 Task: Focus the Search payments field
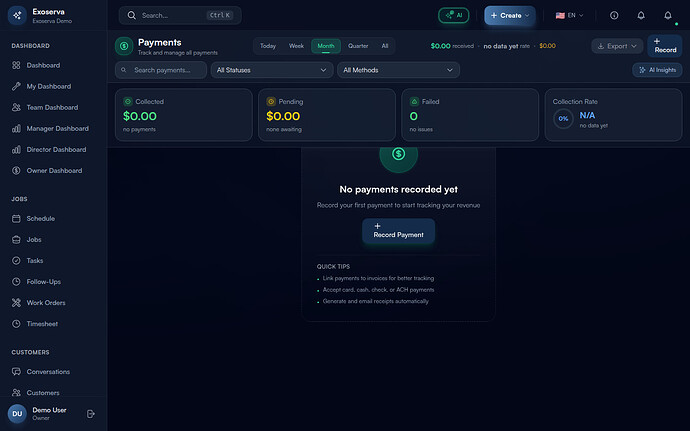[x=161, y=70]
